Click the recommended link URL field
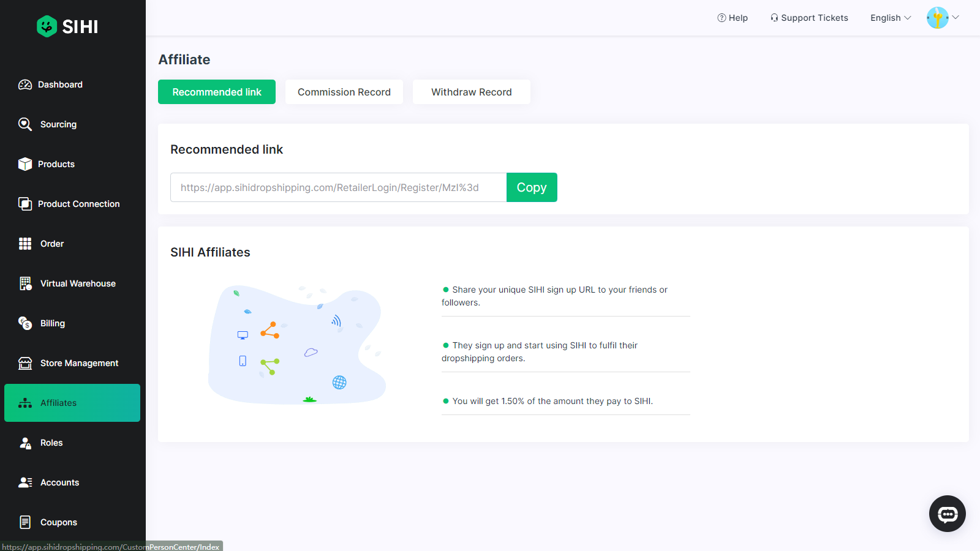Viewport: 980px width, 551px height. click(x=338, y=187)
